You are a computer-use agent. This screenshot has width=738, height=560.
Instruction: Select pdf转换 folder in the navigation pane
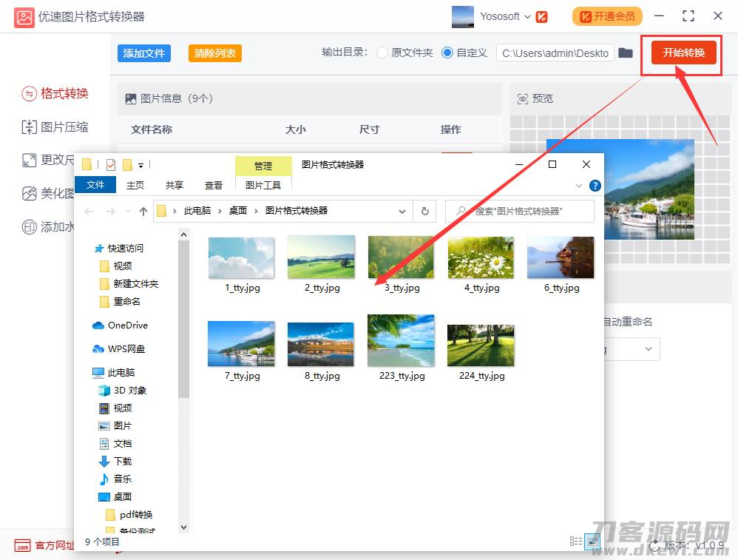pyautogui.click(x=135, y=515)
